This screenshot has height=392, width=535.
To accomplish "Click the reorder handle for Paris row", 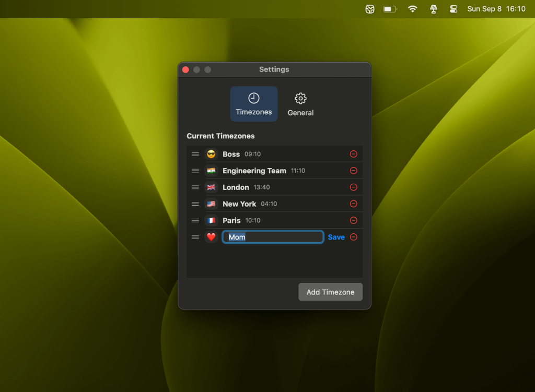I will click(195, 220).
